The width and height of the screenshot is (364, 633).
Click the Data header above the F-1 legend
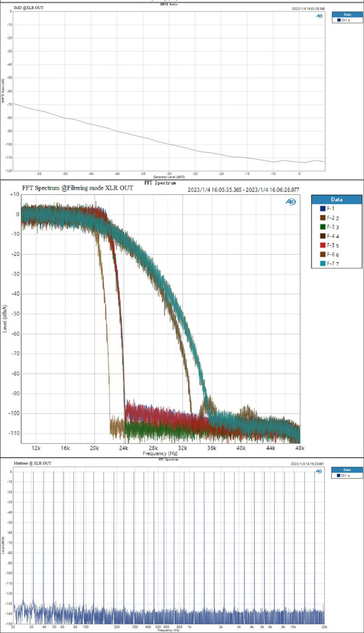pos(337,199)
